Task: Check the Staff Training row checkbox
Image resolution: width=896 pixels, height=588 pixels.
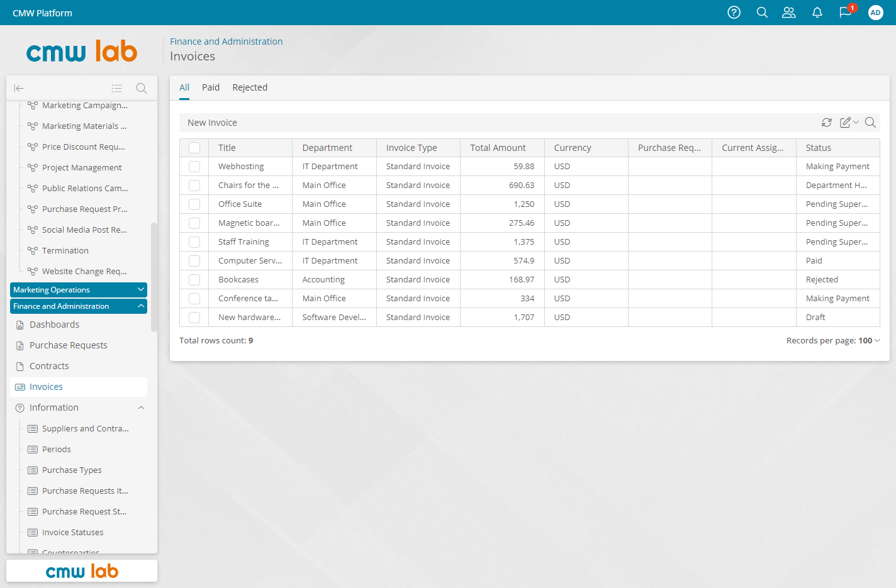Action: pos(194,242)
